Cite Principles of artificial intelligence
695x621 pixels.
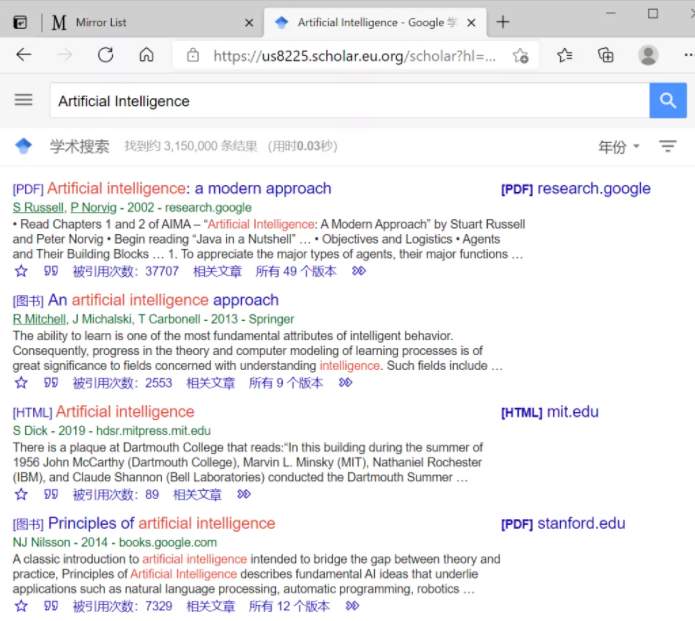(x=51, y=606)
